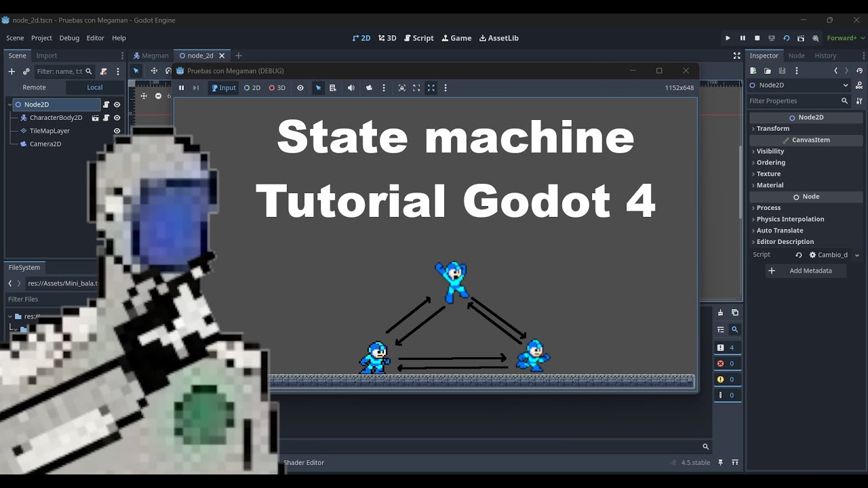Viewport: 868px width, 488px height.
Task: Toggle selection visibility eye in game toolbar
Action: tap(300, 87)
